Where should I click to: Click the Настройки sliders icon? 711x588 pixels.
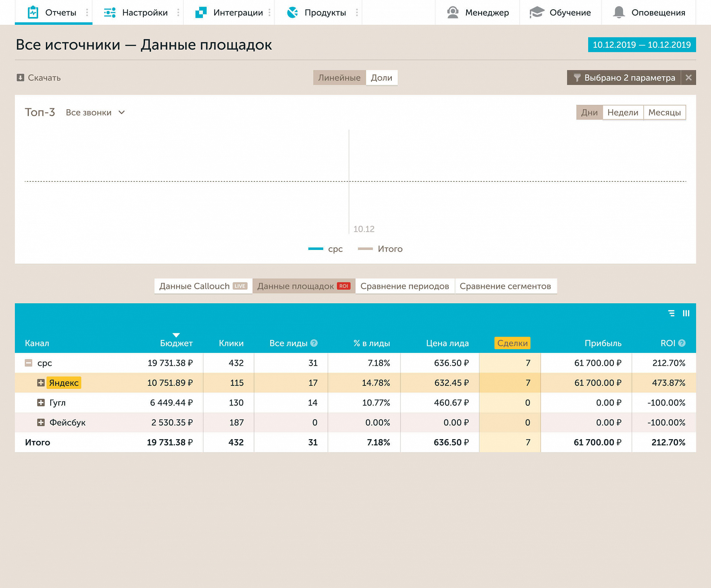110,13
